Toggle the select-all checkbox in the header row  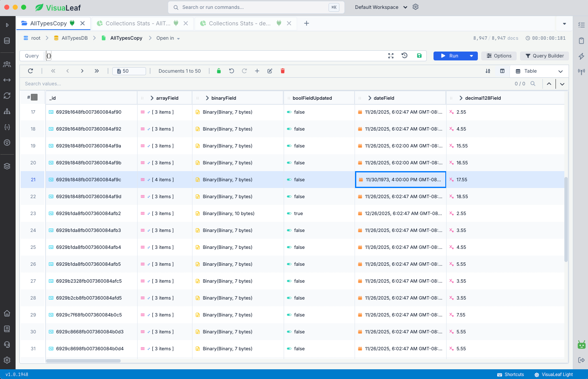coord(35,98)
